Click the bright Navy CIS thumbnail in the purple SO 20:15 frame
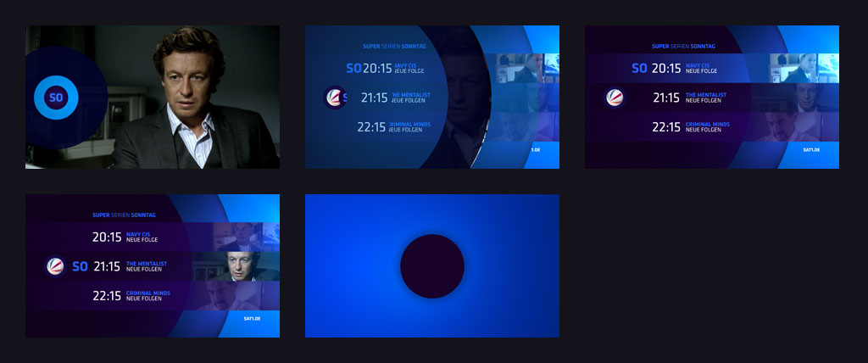Image resolution: width=868 pixels, height=363 pixels. [x=804, y=68]
